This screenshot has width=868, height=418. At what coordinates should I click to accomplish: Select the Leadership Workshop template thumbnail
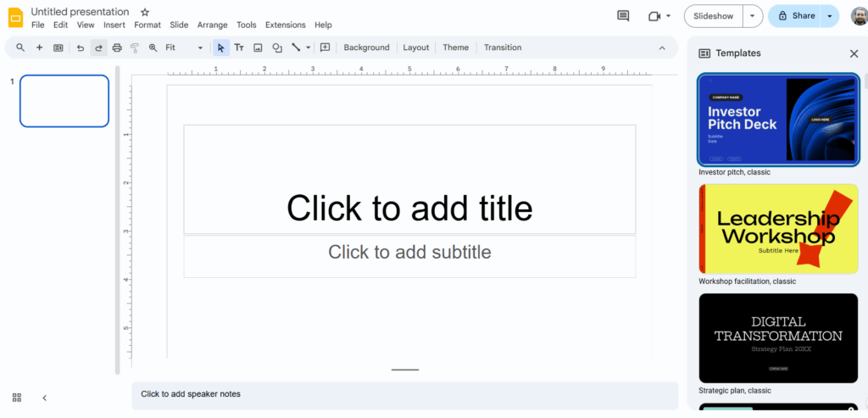pos(778,229)
